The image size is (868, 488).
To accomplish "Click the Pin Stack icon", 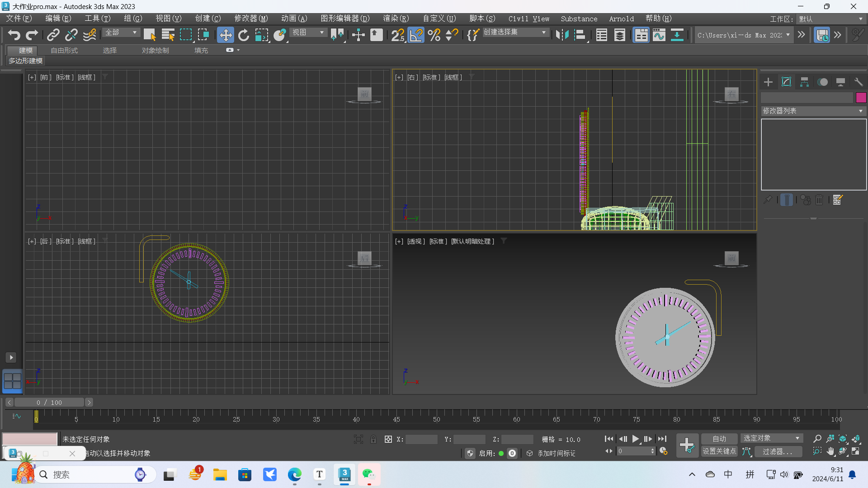I will click(768, 200).
